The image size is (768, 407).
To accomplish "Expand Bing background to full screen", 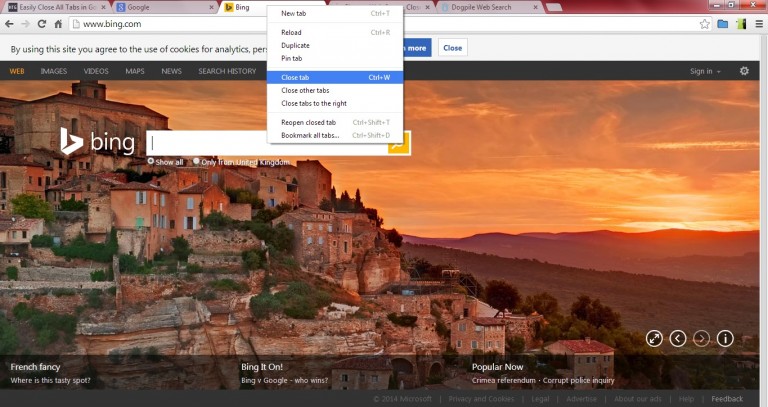I will [x=654, y=338].
